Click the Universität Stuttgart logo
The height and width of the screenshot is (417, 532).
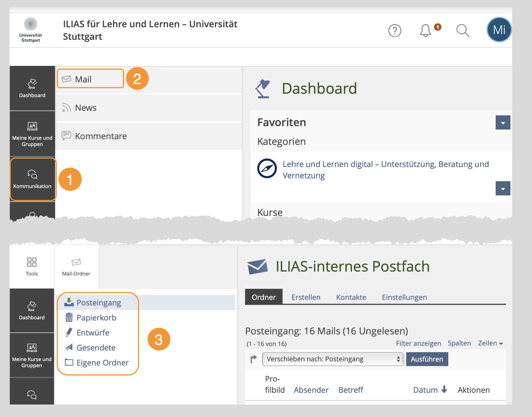click(x=31, y=30)
